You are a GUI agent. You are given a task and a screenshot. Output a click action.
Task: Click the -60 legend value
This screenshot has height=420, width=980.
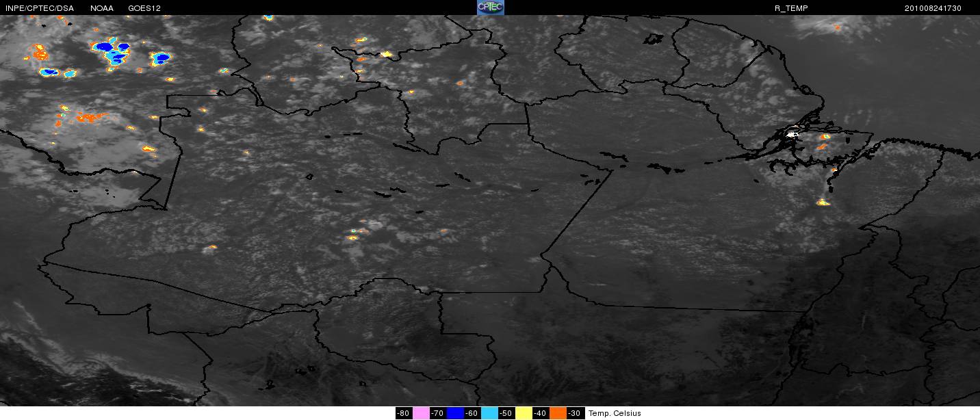(472, 413)
